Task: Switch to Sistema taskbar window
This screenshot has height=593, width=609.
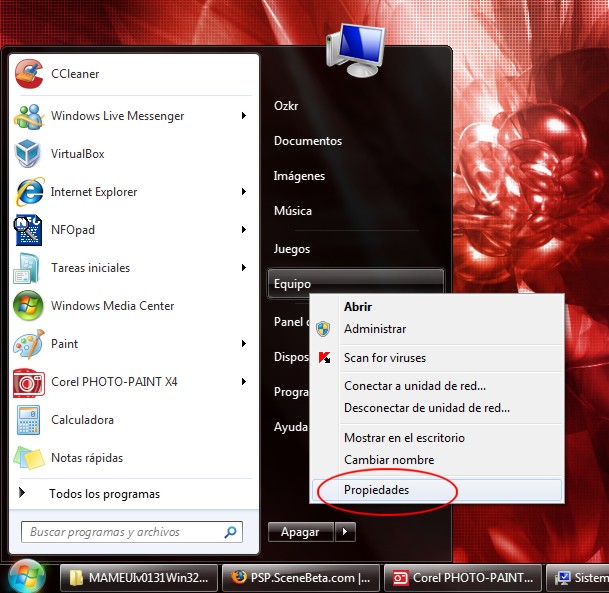Action: pyautogui.click(x=578, y=578)
